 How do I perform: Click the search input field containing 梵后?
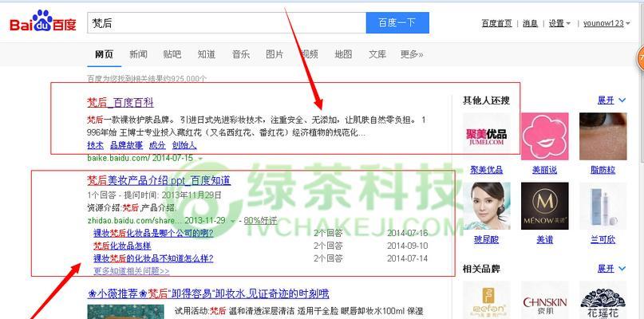tap(227, 22)
